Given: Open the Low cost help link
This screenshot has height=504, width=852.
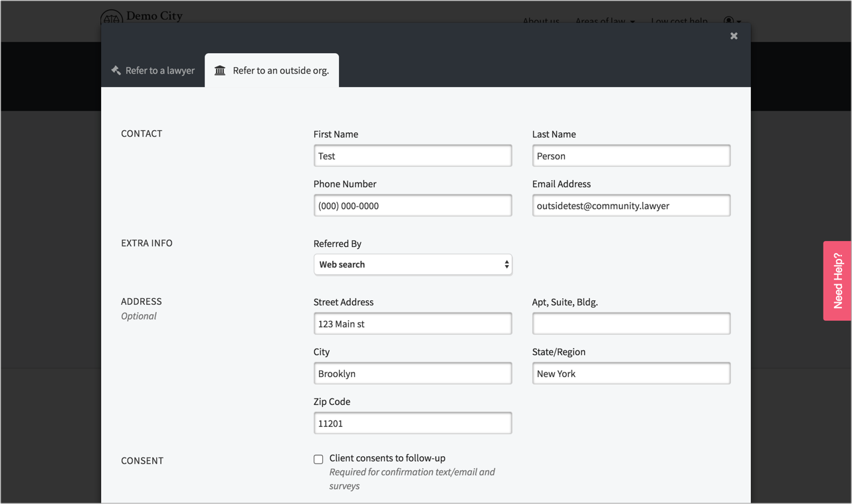Looking at the screenshot, I should pyautogui.click(x=679, y=21).
